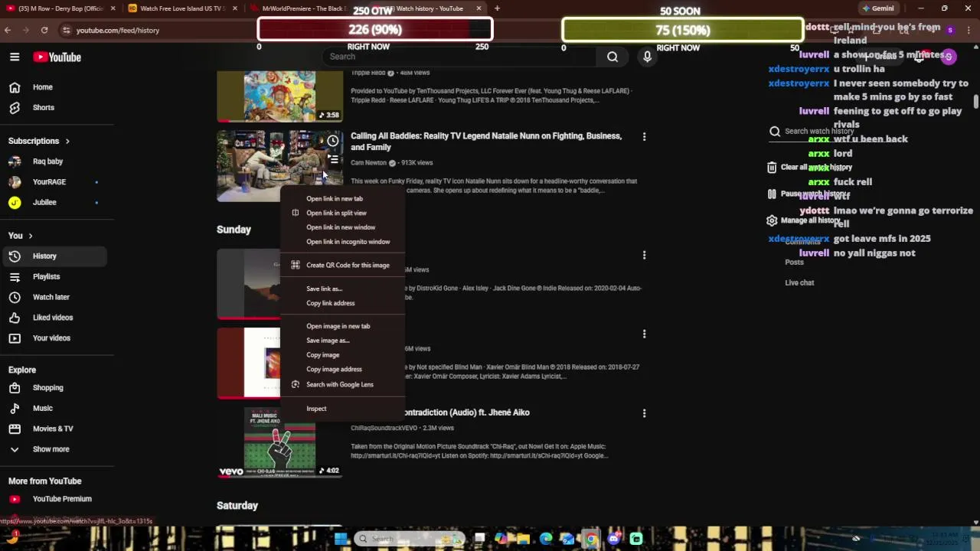980x551 pixels.
Task: Open more options for first Sunday video
Action: point(644,255)
